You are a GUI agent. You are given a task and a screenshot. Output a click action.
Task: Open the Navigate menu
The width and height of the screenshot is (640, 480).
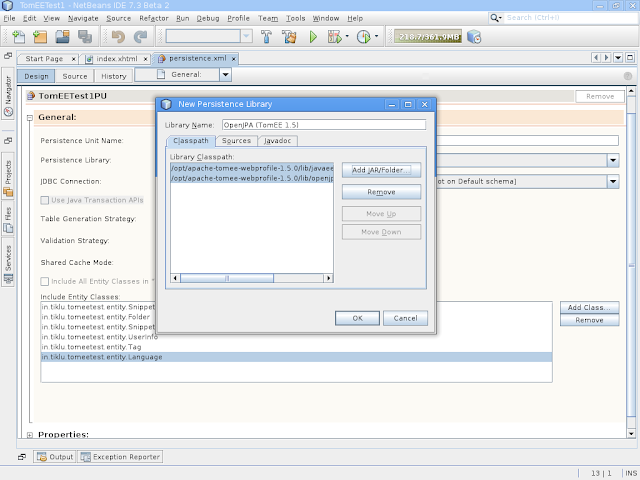click(x=83, y=18)
